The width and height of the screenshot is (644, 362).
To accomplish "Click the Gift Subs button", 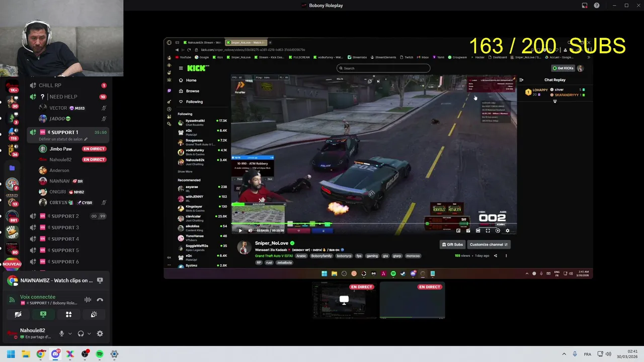I will 452,244.
